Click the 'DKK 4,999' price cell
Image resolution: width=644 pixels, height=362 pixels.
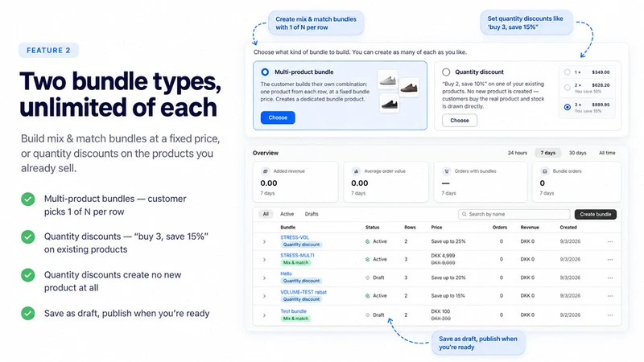pos(444,256)
